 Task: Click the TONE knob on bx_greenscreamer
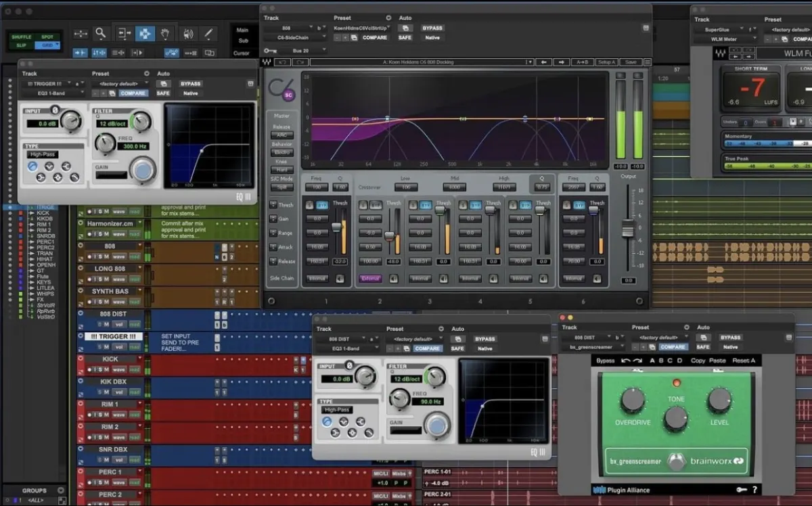(x=676, y=419)
